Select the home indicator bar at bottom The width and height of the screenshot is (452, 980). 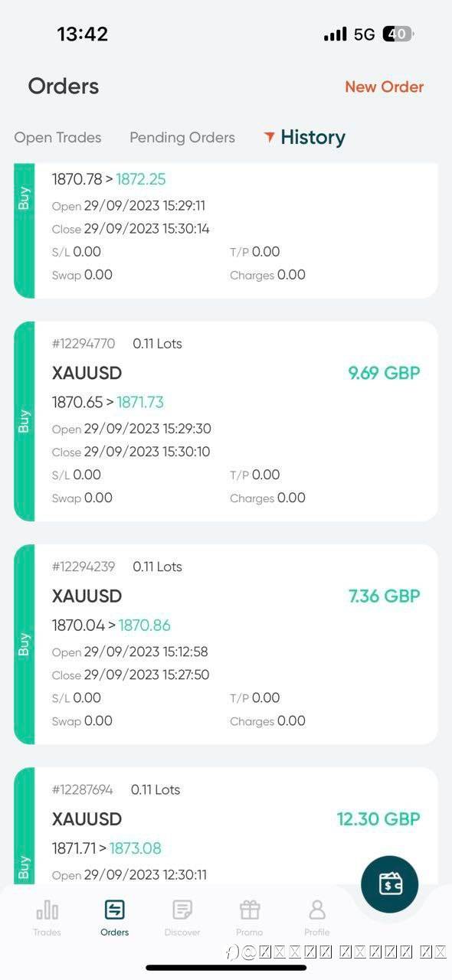226,968
